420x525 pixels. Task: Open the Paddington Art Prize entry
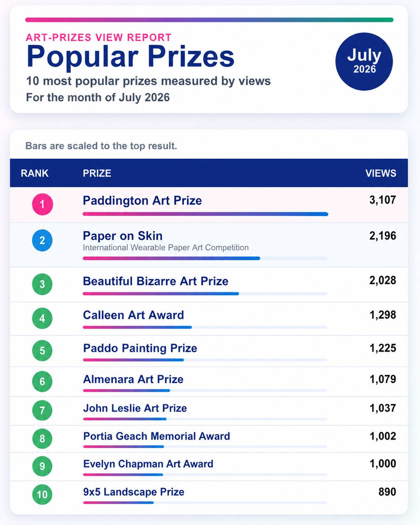coord(142,201)
